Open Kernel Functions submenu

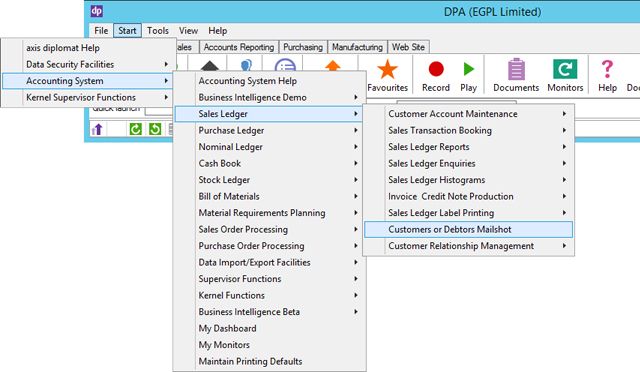(x=269, y=295)
